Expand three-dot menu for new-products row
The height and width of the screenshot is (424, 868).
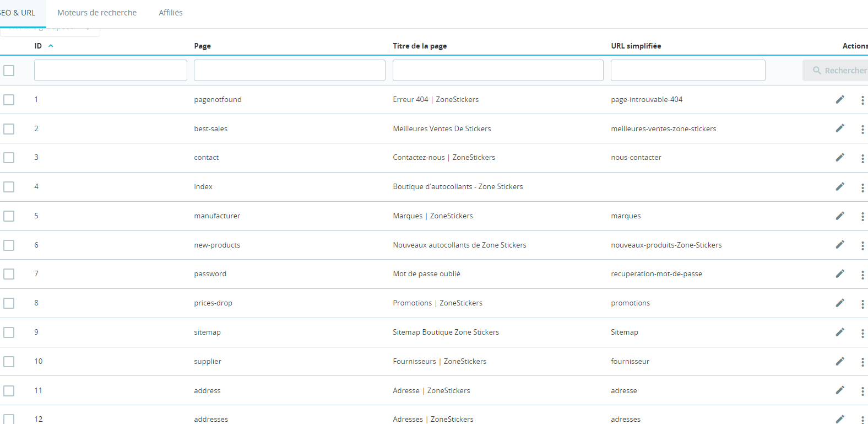click(x=862, y=245)
